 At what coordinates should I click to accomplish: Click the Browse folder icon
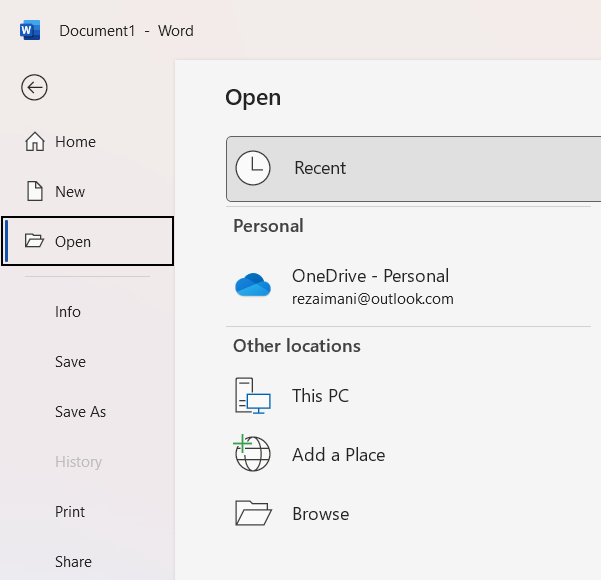(x=253, y=513)
